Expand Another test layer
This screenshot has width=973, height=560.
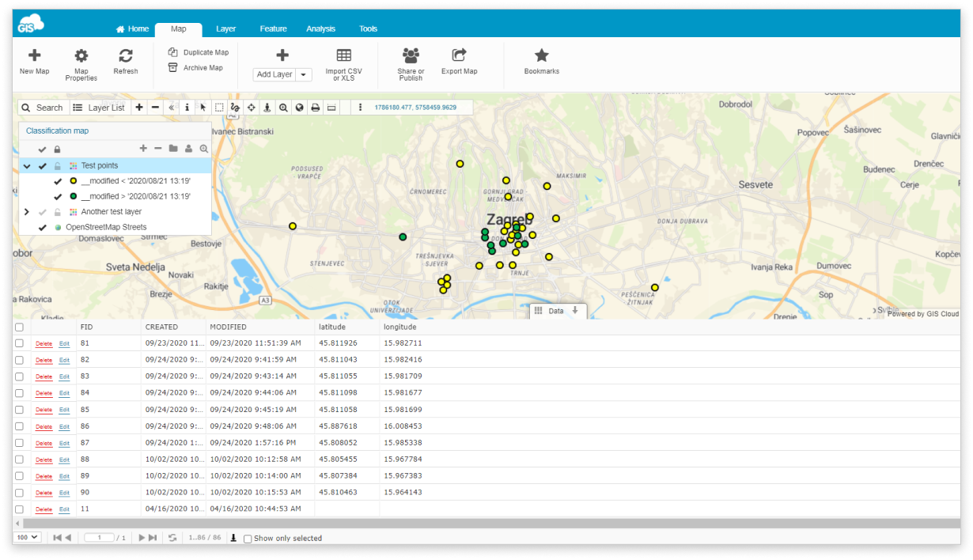[x=26, y=211]
